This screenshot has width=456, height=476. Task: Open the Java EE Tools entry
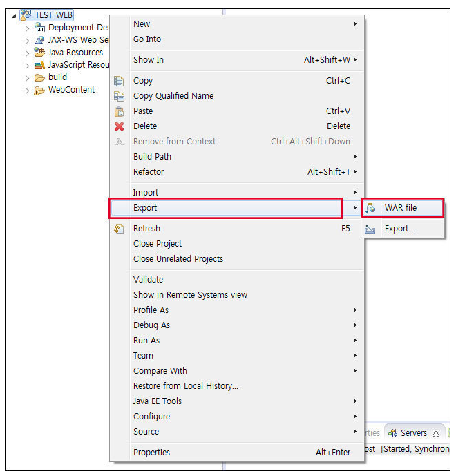[237, 401]
